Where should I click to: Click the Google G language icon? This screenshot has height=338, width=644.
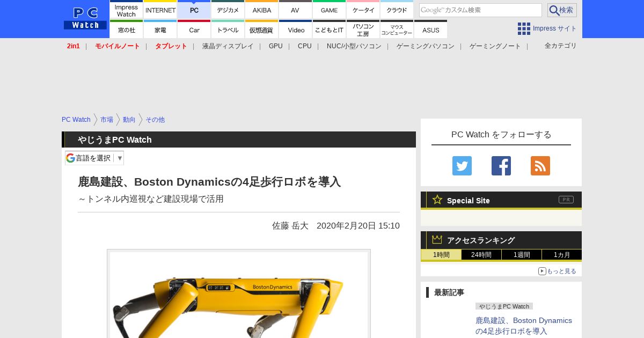tap(70, 158)
